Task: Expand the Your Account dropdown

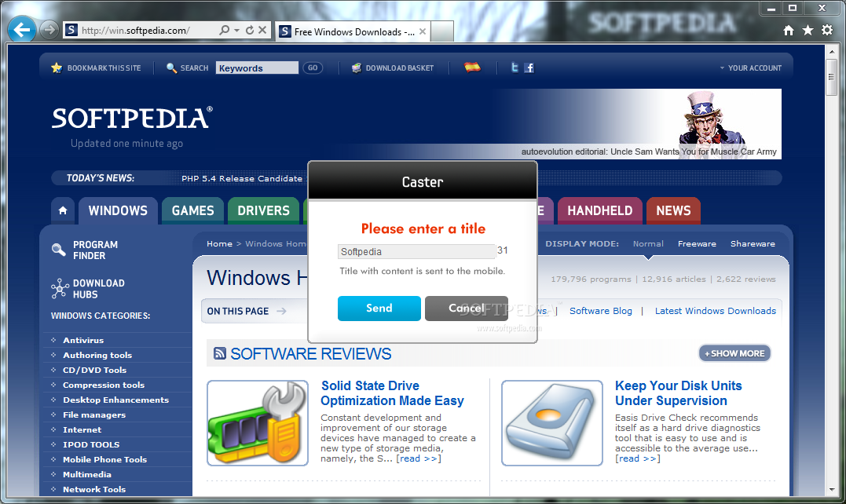Action: point(750,68)
